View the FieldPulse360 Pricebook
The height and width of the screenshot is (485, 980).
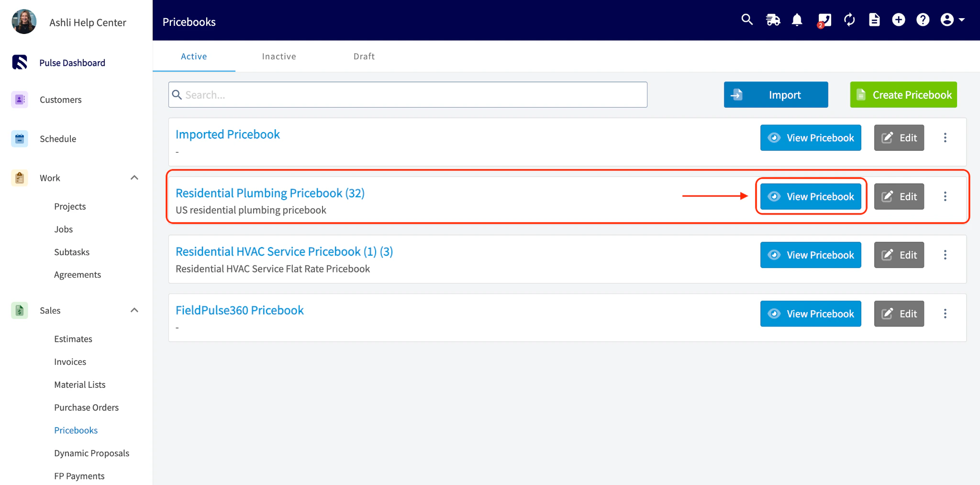811,314
